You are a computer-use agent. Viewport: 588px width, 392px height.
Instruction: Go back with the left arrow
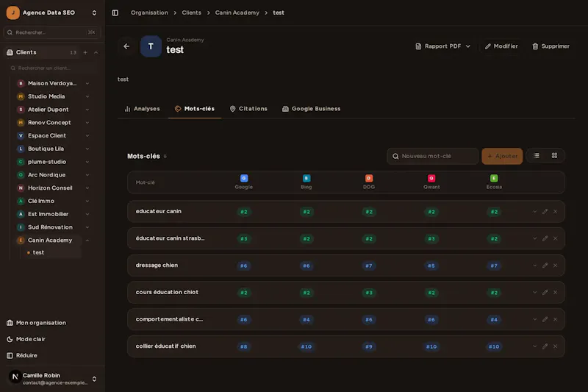coord(126,46)
